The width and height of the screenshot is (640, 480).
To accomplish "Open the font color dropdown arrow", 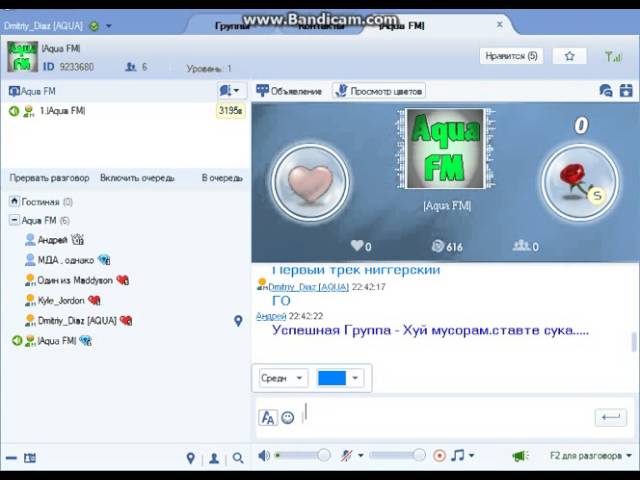I will coord(355,378).
